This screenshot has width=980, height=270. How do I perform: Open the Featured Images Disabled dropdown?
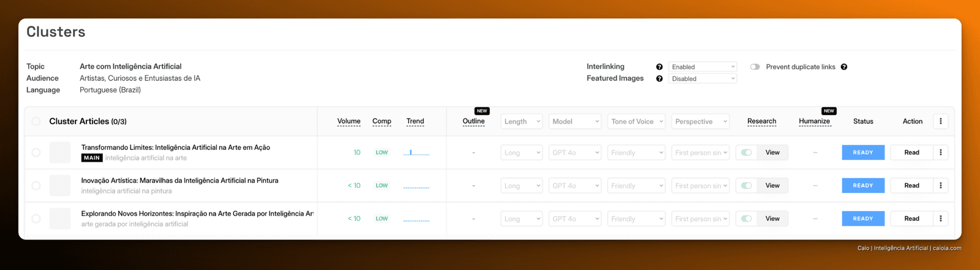coord(703,78)
